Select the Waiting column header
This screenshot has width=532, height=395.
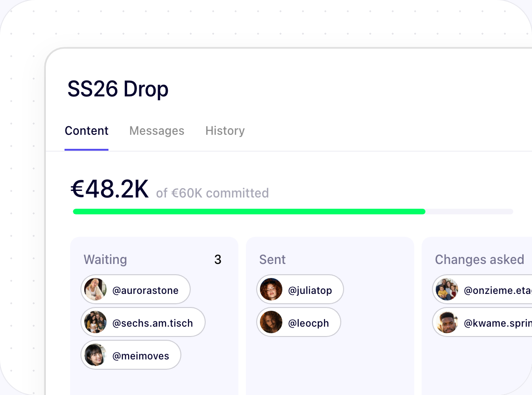pyautogui.click(x=105, y=259)
